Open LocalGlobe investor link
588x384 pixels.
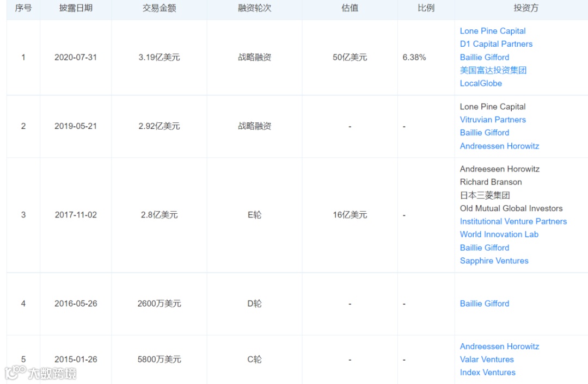click(481, 84)
